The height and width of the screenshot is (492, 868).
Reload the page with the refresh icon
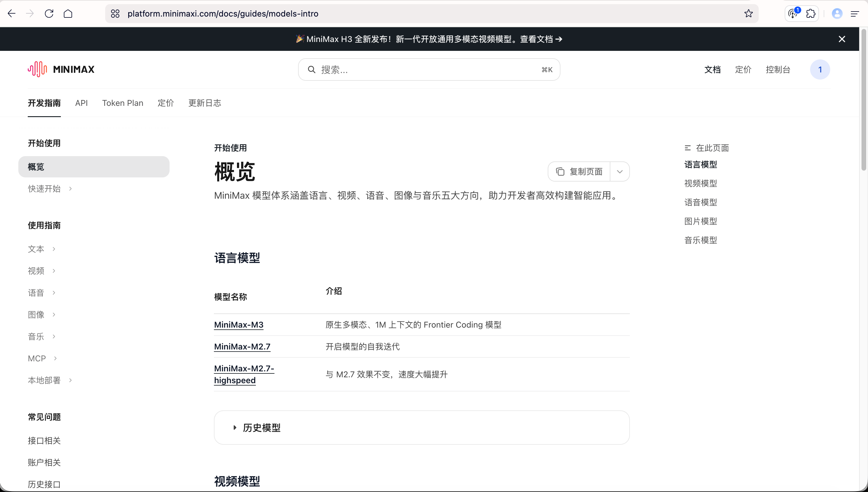coord(49,14)
